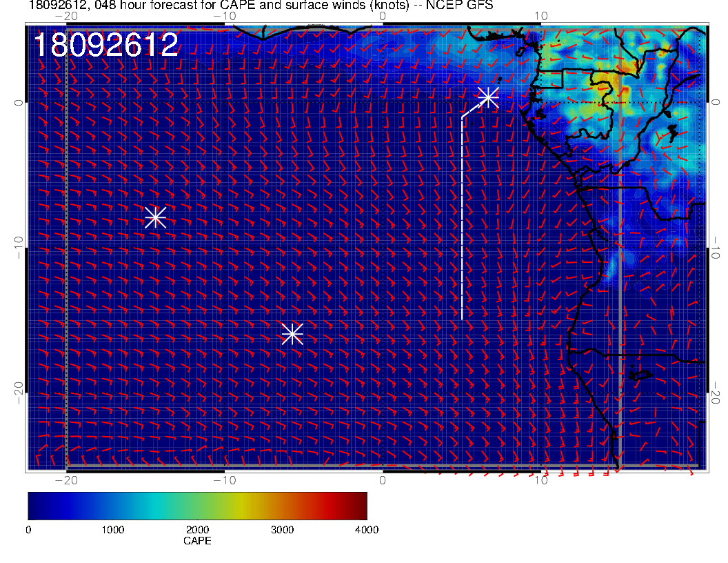Click the yellow-orange high CAPE area over land
This screenshot has width=728, height=563.
[598, 83]
